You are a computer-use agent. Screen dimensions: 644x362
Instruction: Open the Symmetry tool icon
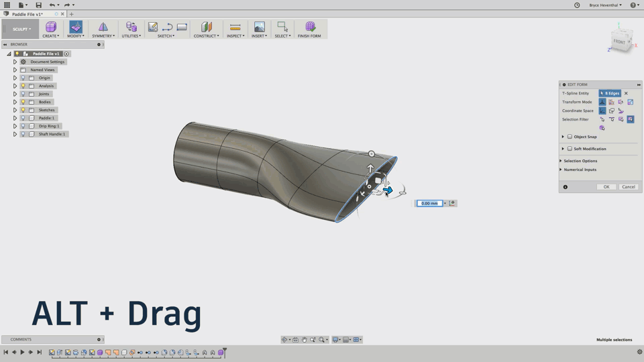click(103, 27)
